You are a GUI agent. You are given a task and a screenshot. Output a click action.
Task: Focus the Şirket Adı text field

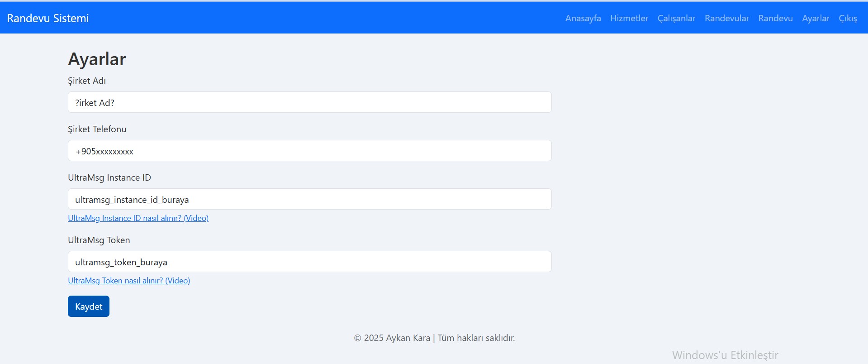pos(309,102)
